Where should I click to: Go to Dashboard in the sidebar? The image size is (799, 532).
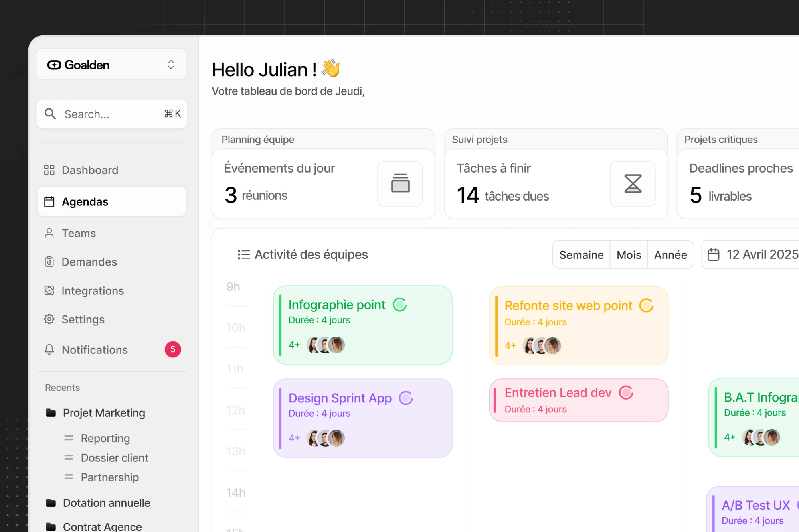(x=90, y=170)
